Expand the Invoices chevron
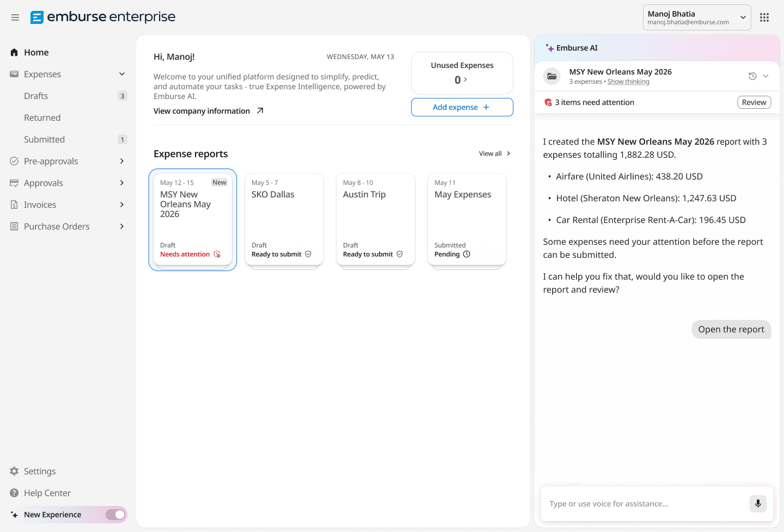The width and height of the screenshot is (784, 532). [122, 205]
